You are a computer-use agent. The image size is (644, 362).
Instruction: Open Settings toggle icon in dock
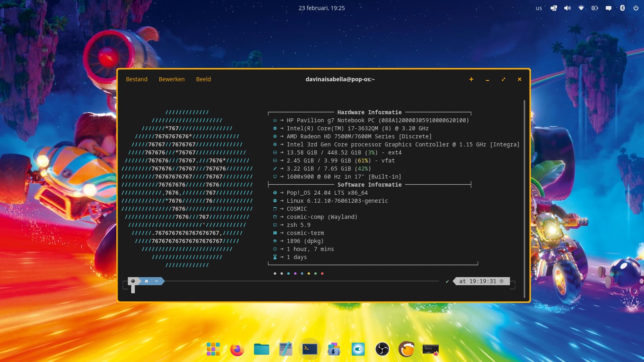(x=358, y=349)
